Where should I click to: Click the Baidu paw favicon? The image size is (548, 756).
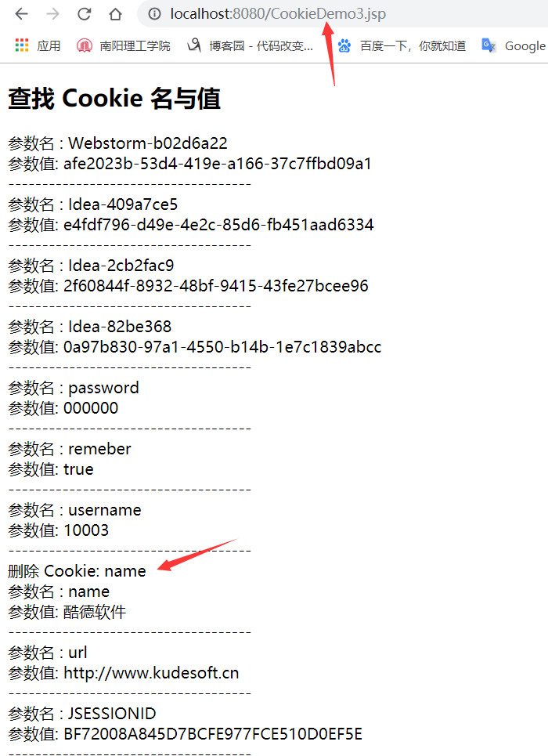[344, 45]
